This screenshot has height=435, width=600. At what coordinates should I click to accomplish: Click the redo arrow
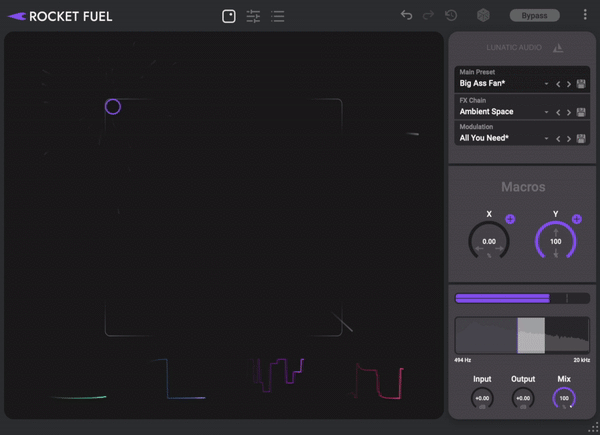[429, 16]
